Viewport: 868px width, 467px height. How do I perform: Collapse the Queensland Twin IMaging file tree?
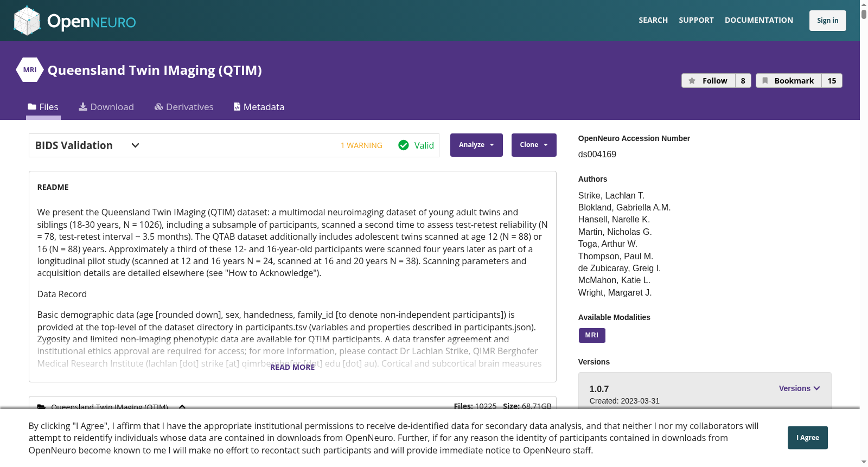[x=182, y=406]
